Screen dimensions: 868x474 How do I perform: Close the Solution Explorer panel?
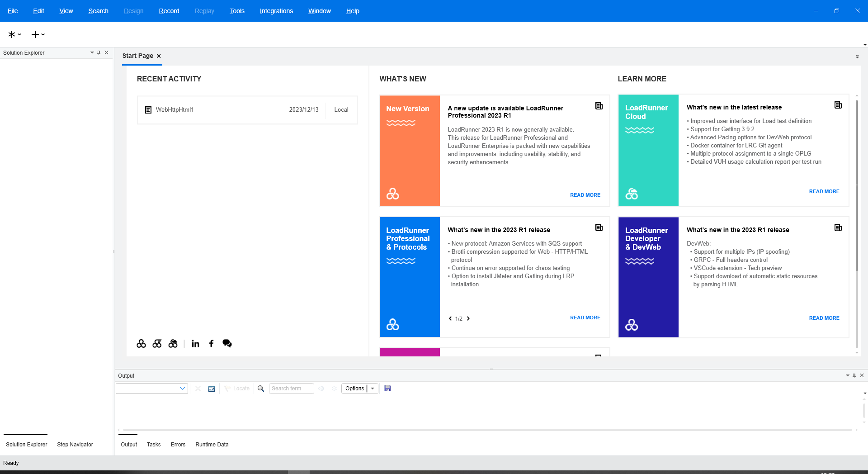tap(107, 52)
